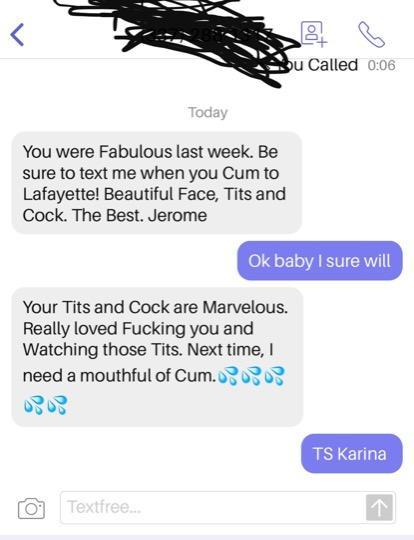The width and height of the screenshot is (414, 540).
Task: Select the incoming message containing droplet emojis
Action: coord(157,357)
